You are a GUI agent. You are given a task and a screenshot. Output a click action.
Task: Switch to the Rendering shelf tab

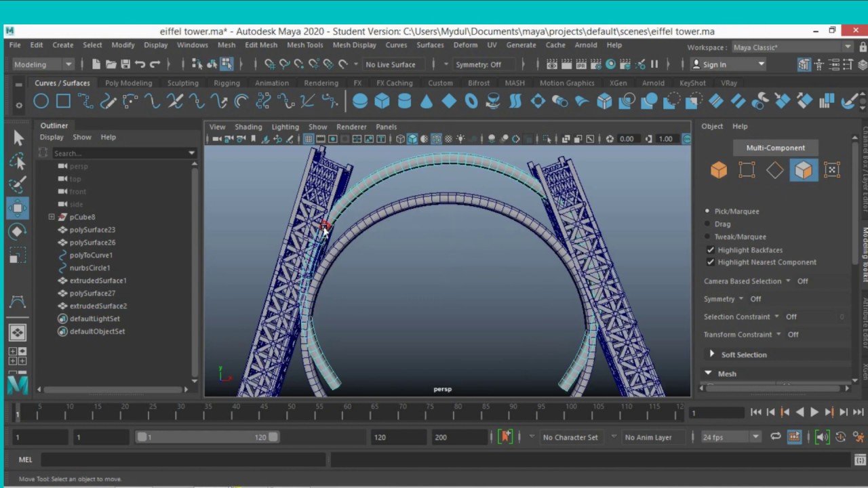coord(321,83)
